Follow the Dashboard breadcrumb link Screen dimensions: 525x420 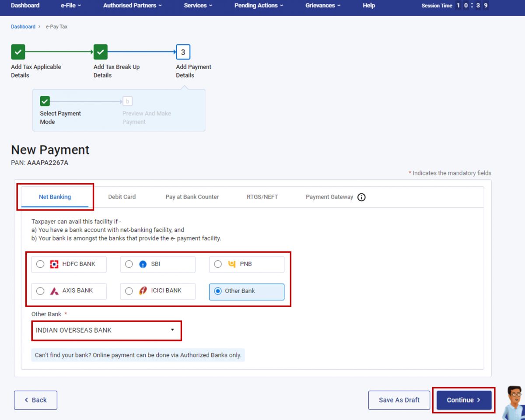23,26
